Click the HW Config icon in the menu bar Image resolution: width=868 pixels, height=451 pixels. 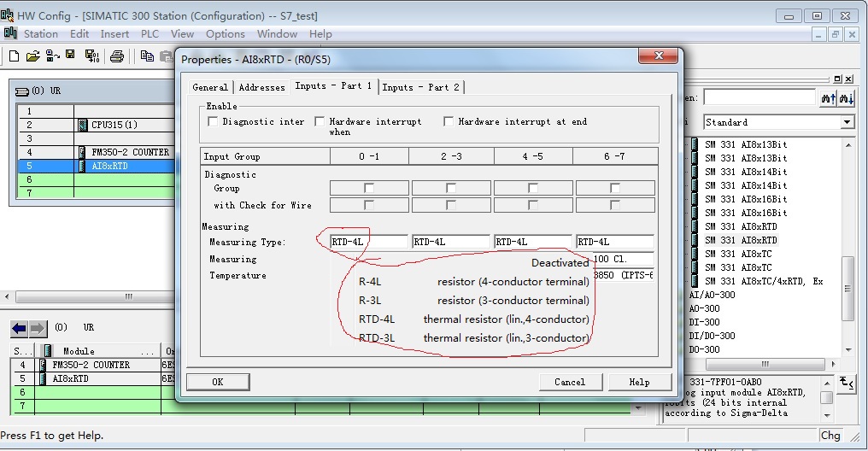pyautogui.click(x=10, y=33)
